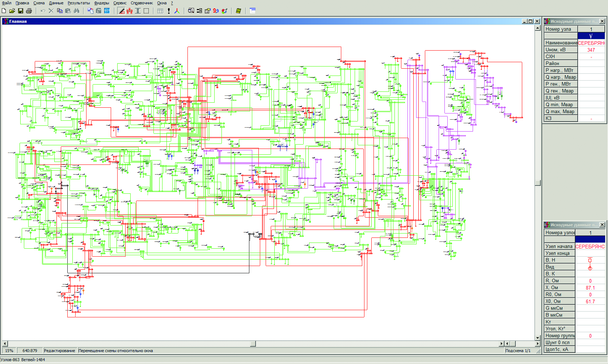Image resolution: width=608 pixels, height=364 pixels.
Task: Click the zoom window magnifier icon
Action: click(191, 11)
